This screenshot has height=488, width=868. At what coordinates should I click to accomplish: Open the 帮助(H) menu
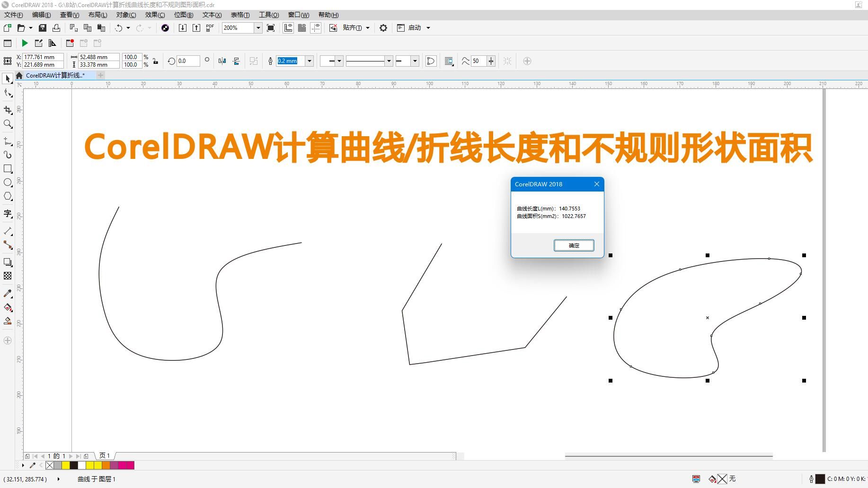(328, 15)
